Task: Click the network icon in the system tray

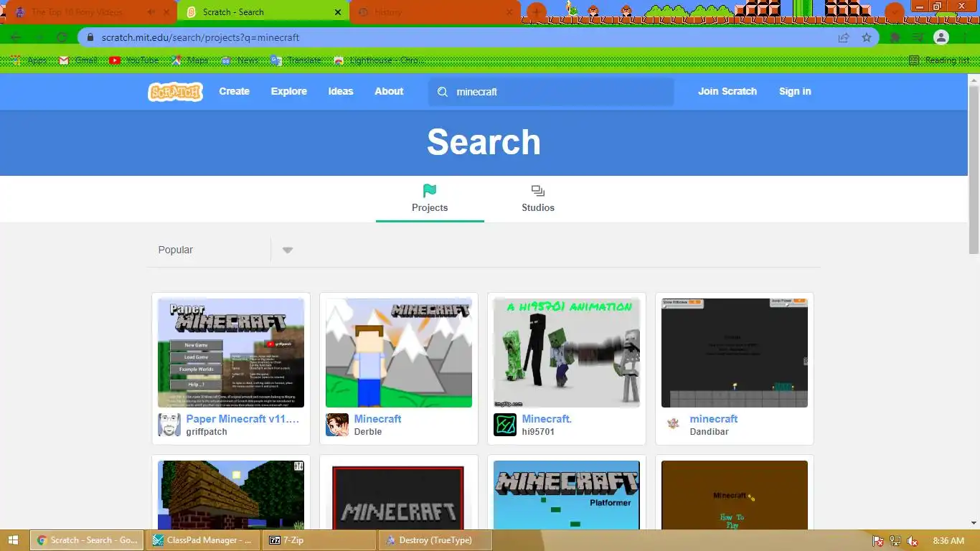Action: coord(895,541)
